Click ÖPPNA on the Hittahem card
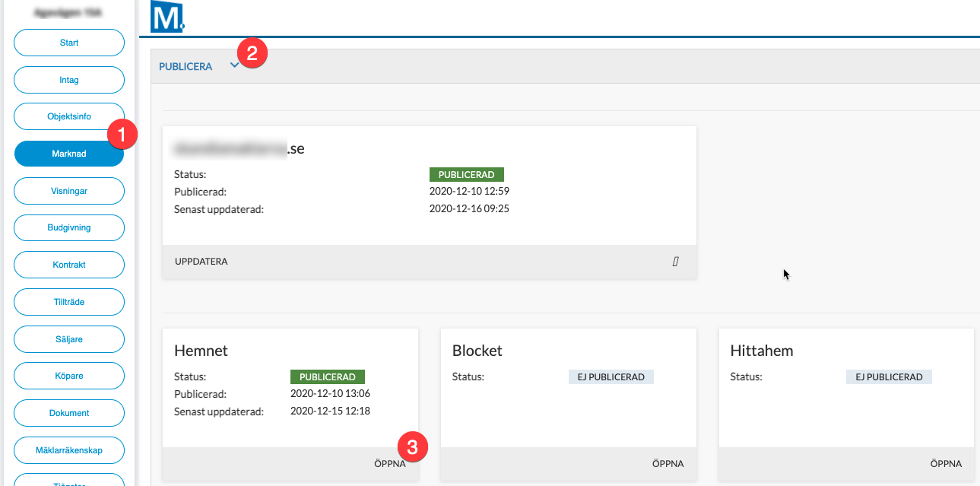The width and height of the screenshot is (980, 486). [946, 464]
